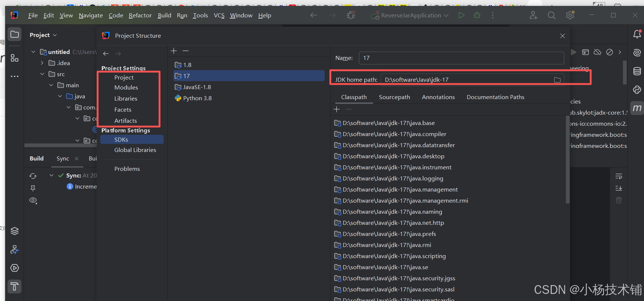Collapse the main folder

tap(51, 85)
